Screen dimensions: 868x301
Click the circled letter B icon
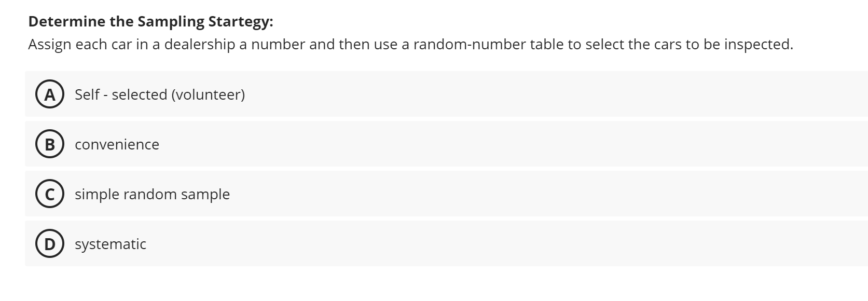(x=50, y=144)
